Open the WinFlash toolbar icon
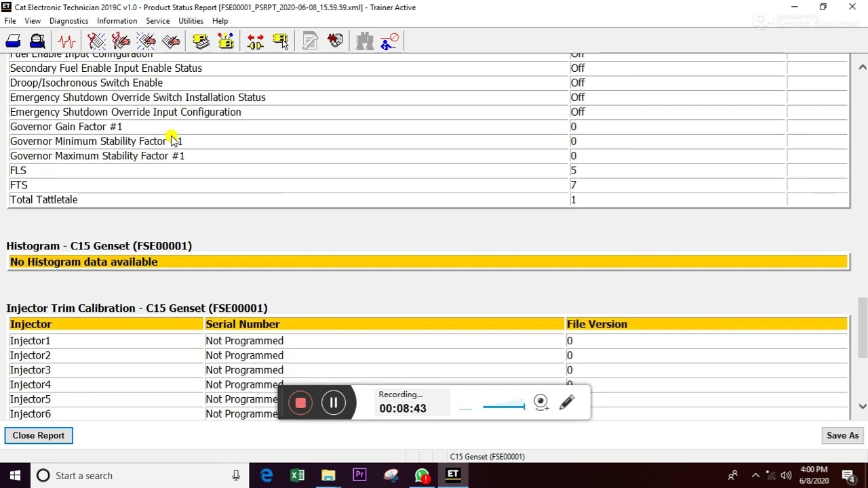Image resolution: width=868 pixels, height=488 pixels. click(335, 41)
